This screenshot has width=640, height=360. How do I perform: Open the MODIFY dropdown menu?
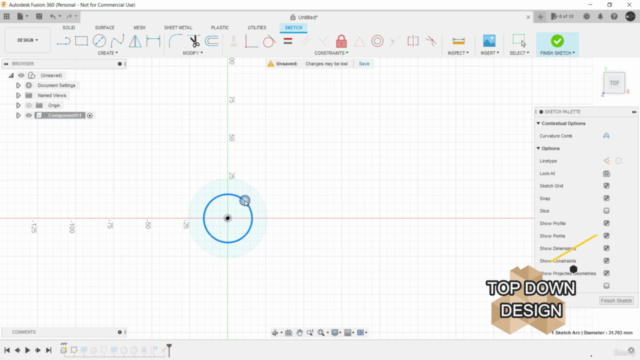193,53
